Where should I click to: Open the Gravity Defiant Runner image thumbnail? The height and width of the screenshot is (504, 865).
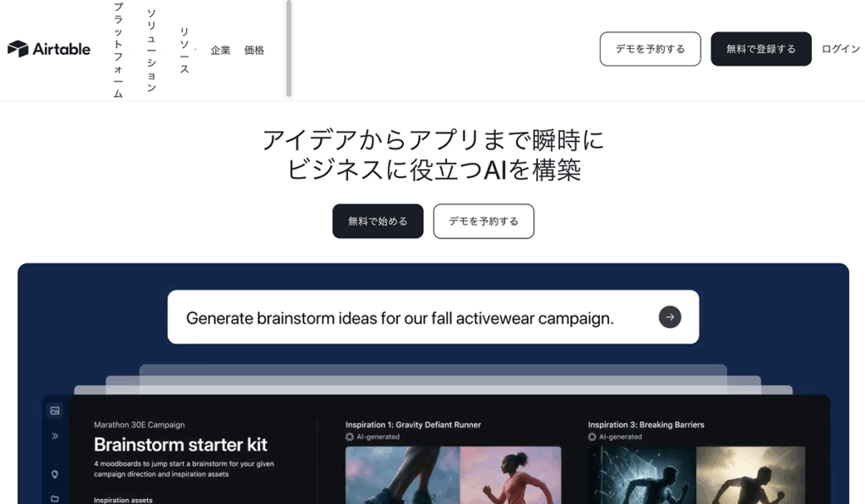coord(453,474)
